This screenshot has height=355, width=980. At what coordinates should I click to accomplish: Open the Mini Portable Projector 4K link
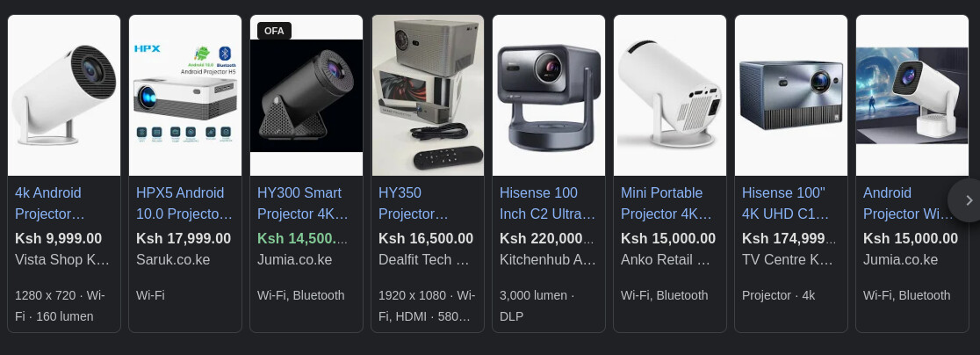coord(667,203)
